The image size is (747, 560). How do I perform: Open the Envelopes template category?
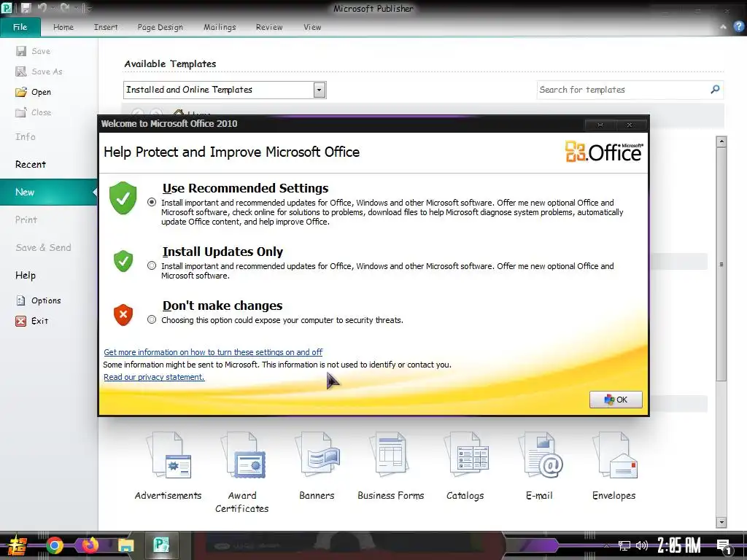614,466
